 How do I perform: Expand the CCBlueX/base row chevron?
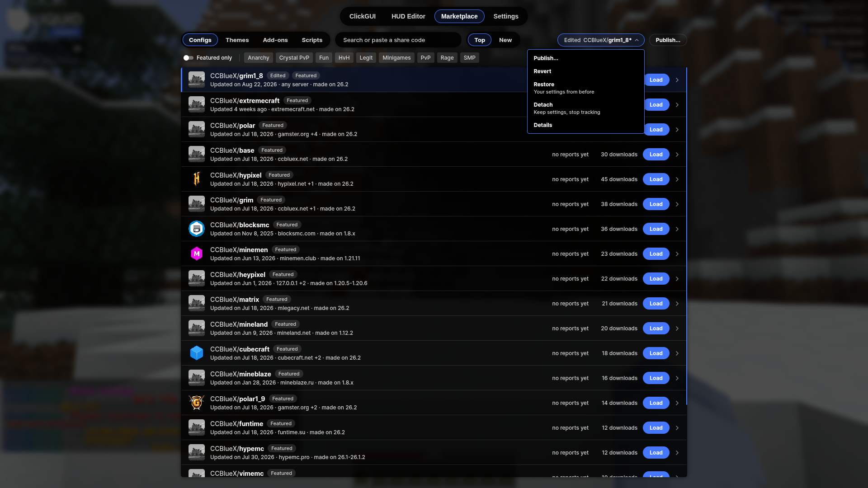[x=677, y=155]
